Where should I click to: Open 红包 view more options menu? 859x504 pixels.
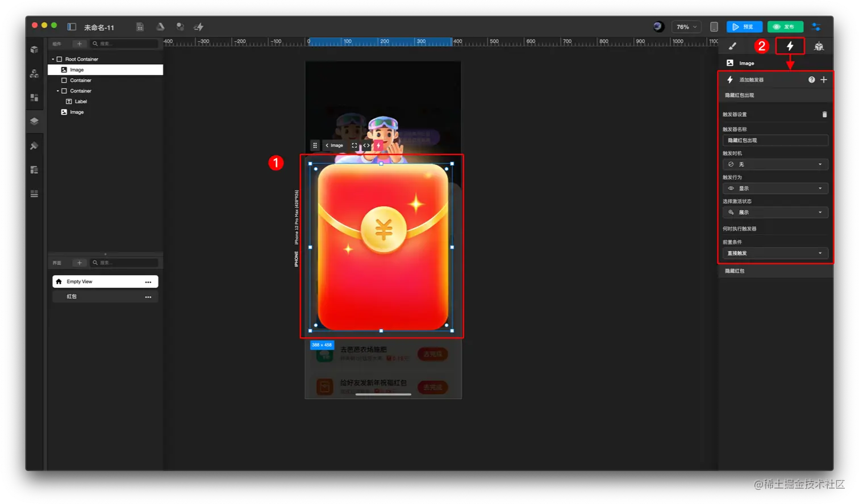148,297
